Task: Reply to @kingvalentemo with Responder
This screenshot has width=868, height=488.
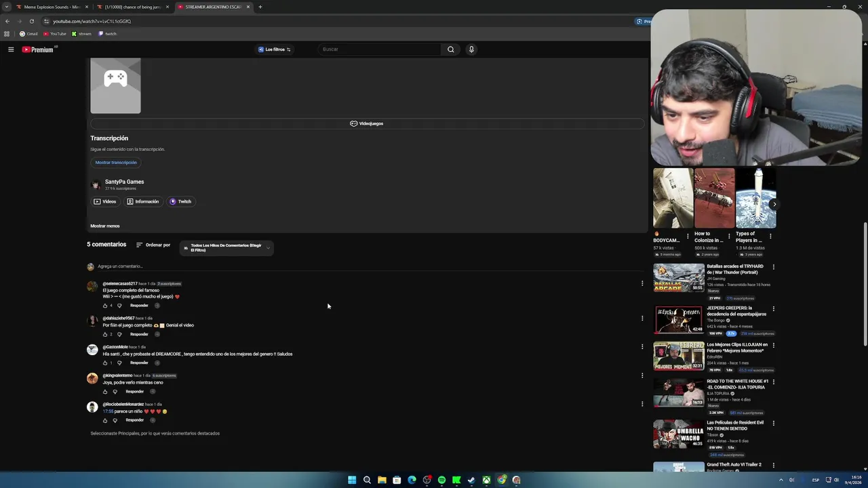Action: 134,392
